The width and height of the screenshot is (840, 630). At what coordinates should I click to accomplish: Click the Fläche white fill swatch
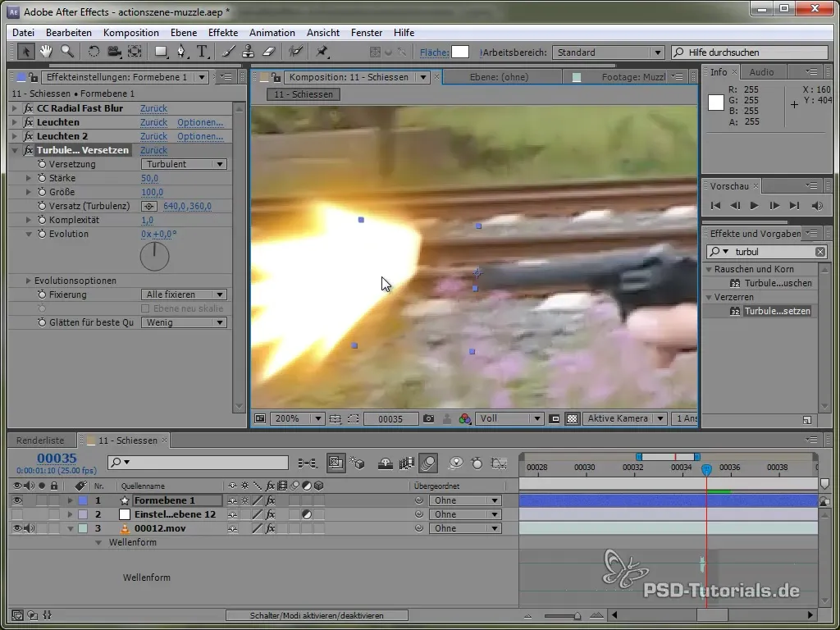pos(460,52)
